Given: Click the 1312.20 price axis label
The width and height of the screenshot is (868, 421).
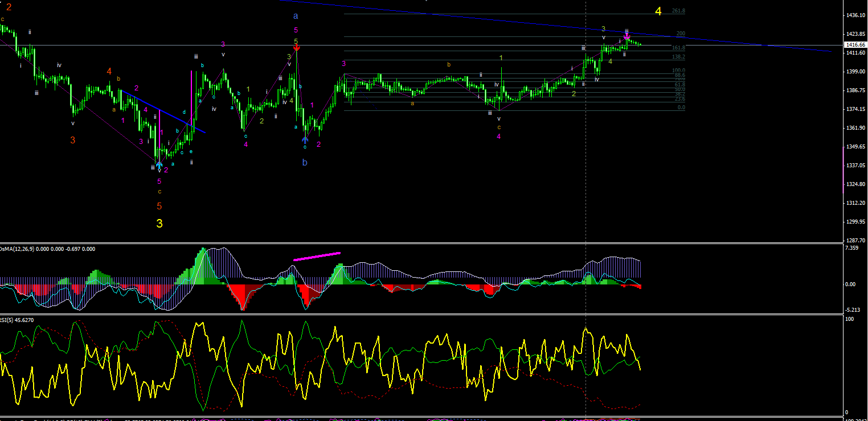Looking at the screenshot, I should (856, 203).
